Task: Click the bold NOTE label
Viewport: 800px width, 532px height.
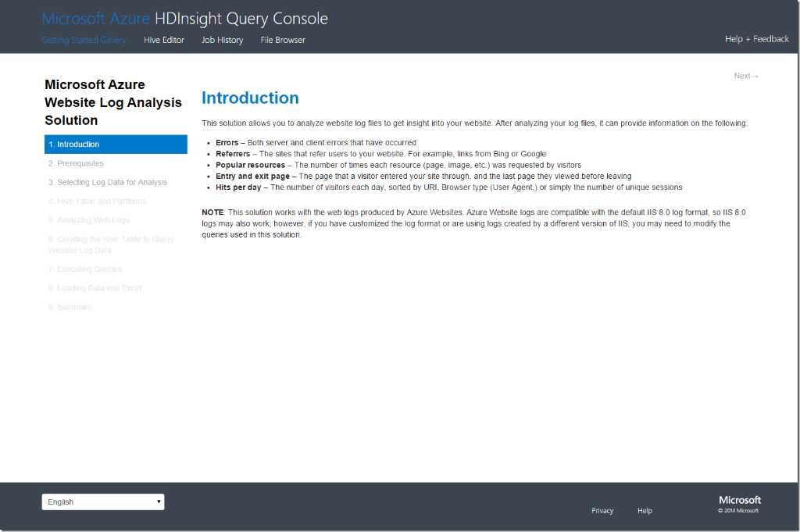Action: click(212, 212)
